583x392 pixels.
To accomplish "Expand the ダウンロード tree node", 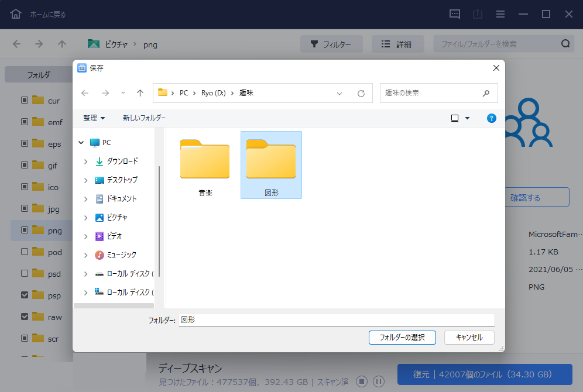I will [x=85, y=161].
